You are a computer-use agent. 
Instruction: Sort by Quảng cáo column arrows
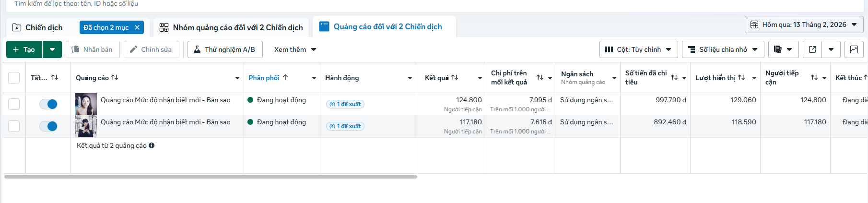(115, 77)
